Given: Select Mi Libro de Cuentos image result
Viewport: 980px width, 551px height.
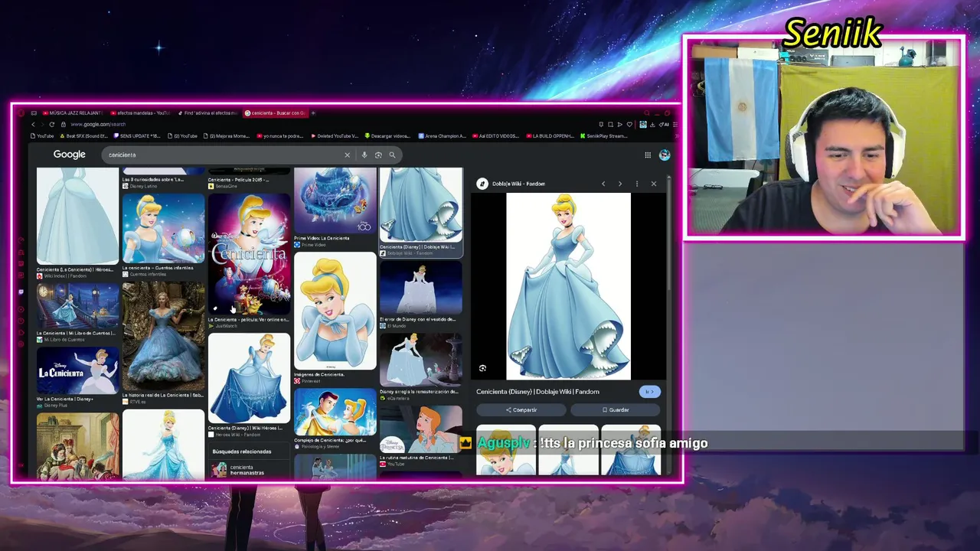Looking at the screenshot, I should (77, 305).
